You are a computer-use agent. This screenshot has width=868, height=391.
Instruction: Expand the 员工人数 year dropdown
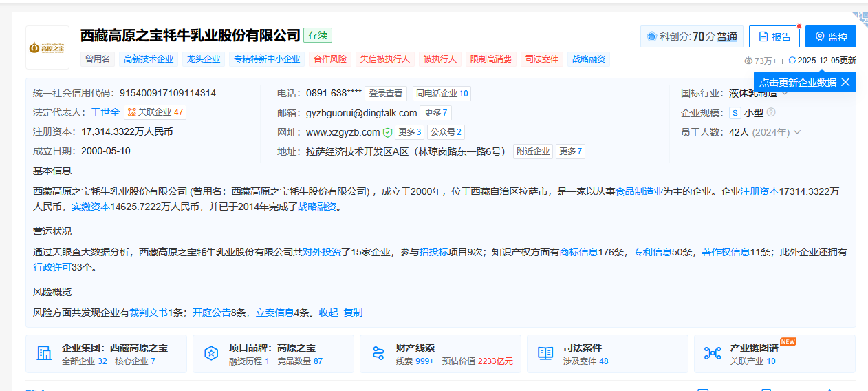(797, 132)
